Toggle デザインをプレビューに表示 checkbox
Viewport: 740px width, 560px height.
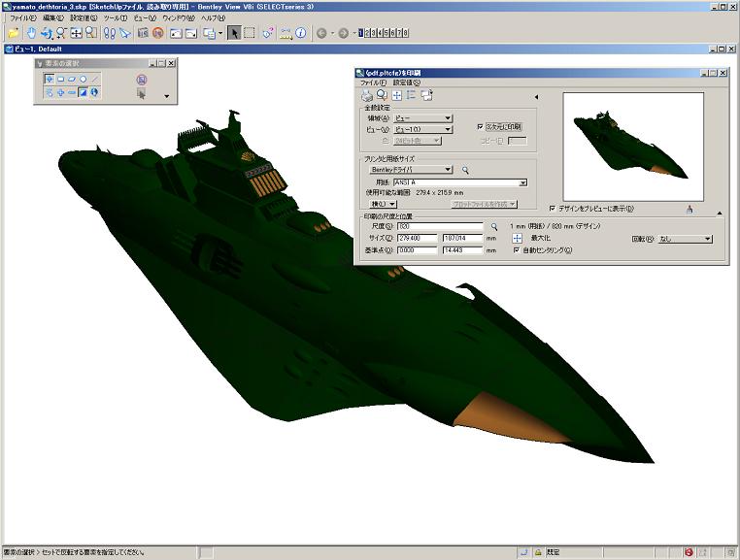click(x=553, y=208)
